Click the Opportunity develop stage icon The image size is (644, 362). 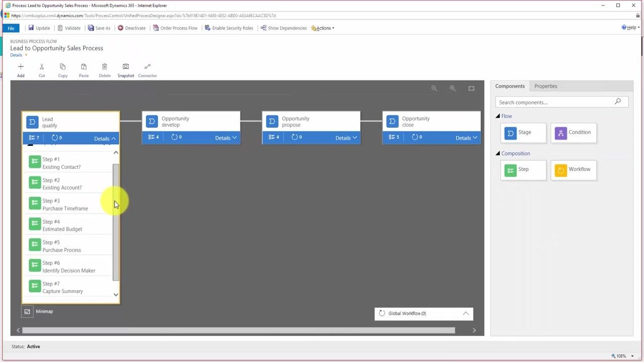point(151,122)
